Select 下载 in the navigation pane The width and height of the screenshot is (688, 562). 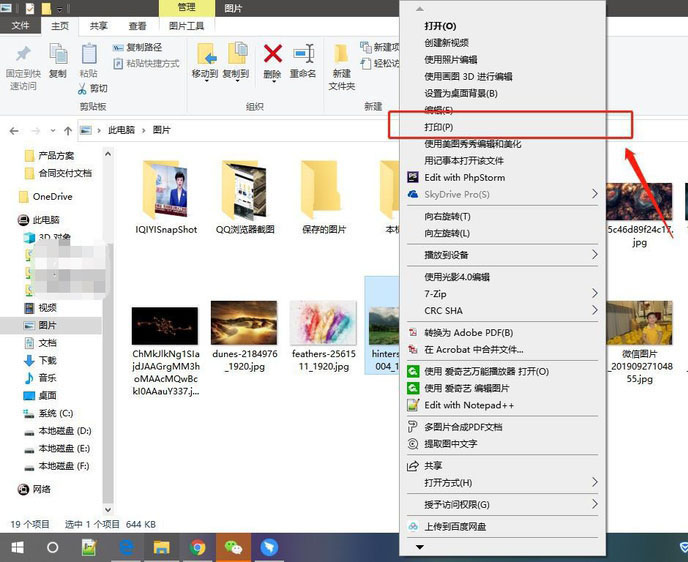[40, 361]
